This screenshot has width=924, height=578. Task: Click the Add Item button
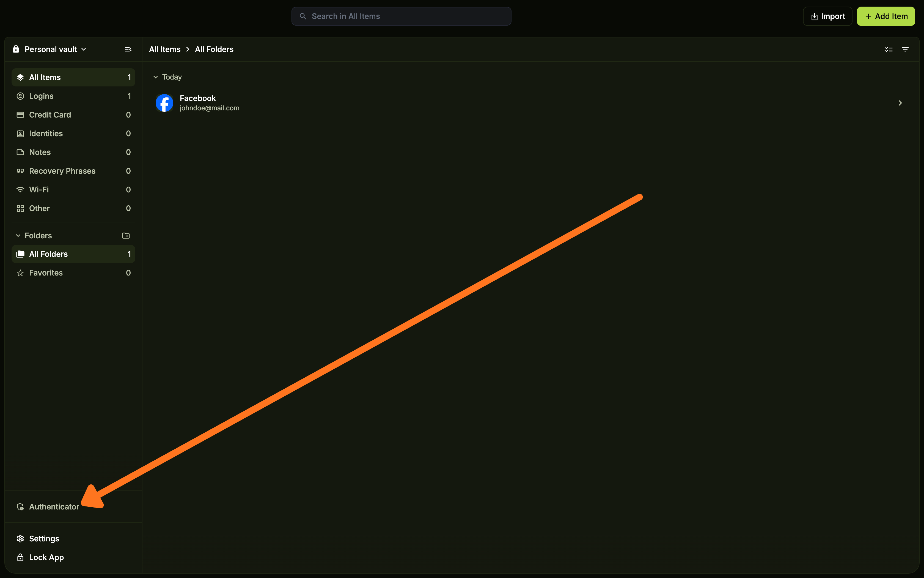pyautogui.click(x=886, y=17)
